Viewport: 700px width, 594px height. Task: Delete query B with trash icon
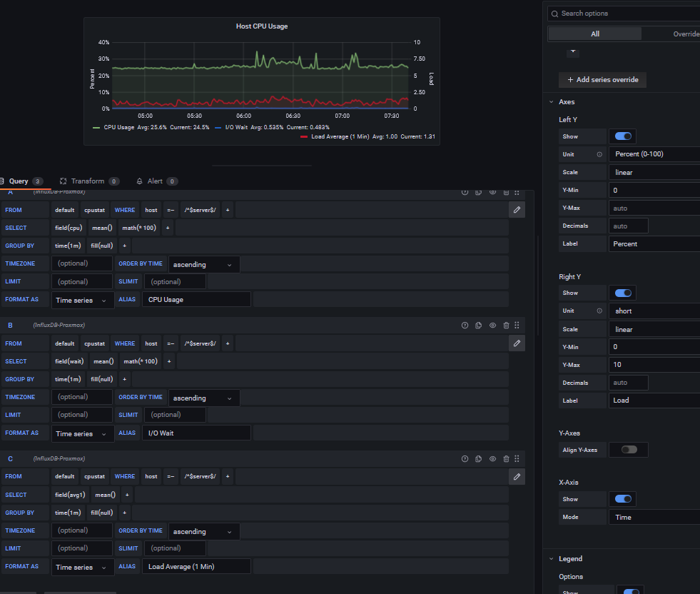(506, 325)
